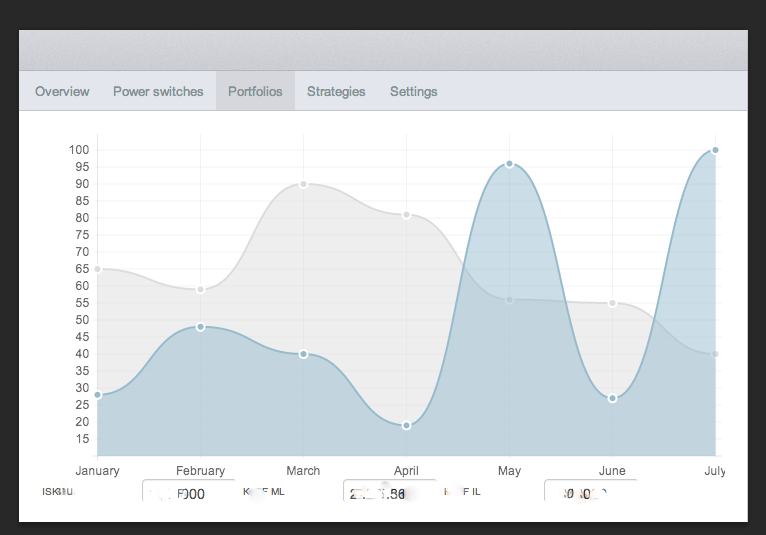This screenshot has width=766, height=535.
Task: Click the blue data point for March
Action: (303, 354)
